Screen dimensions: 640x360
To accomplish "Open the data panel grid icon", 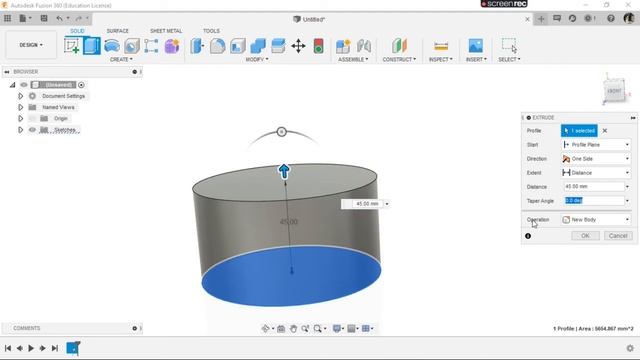I will pyautogui.click(x=7, y=18).
